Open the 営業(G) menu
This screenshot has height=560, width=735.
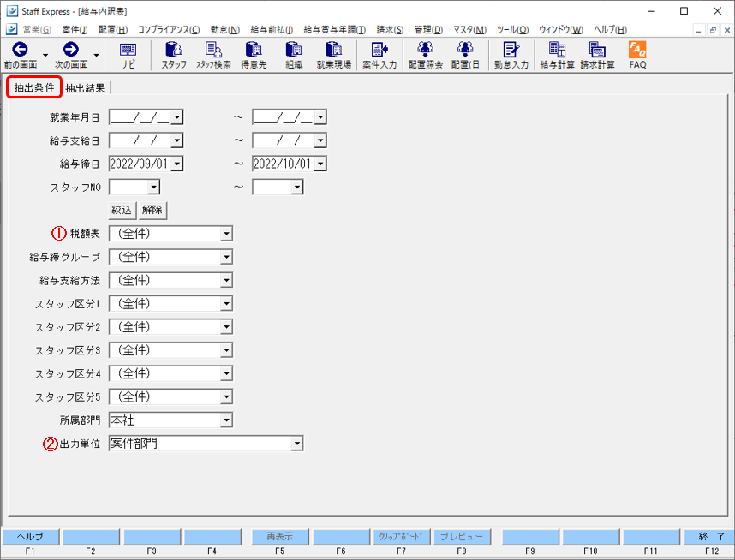(37, 29)
